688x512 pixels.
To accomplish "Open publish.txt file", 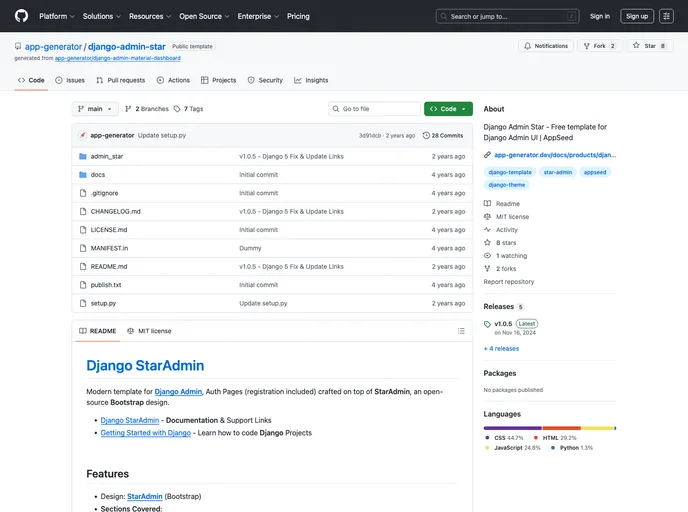I will pyautogui.click(x=106, y=285).
